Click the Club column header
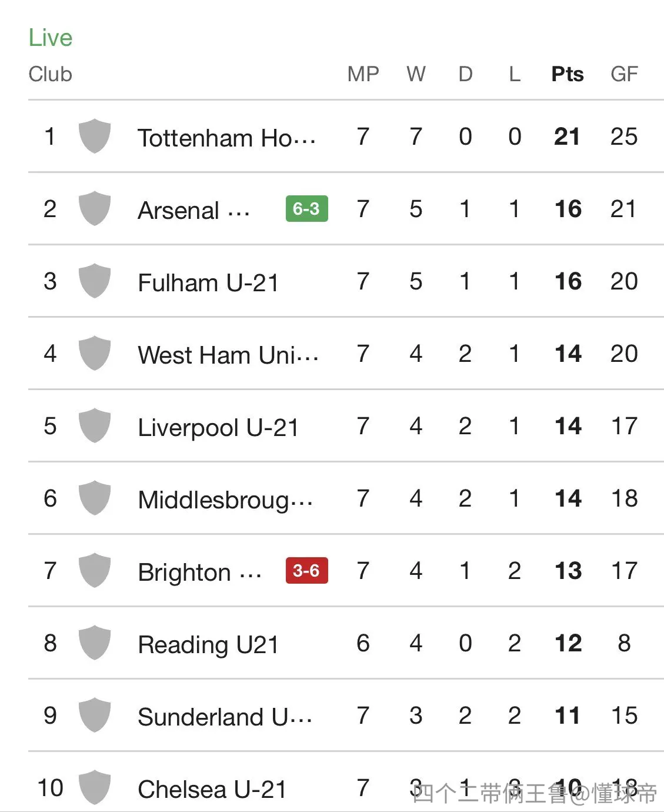The height and width of the screenshot is (812, 664). pos(50,74)
